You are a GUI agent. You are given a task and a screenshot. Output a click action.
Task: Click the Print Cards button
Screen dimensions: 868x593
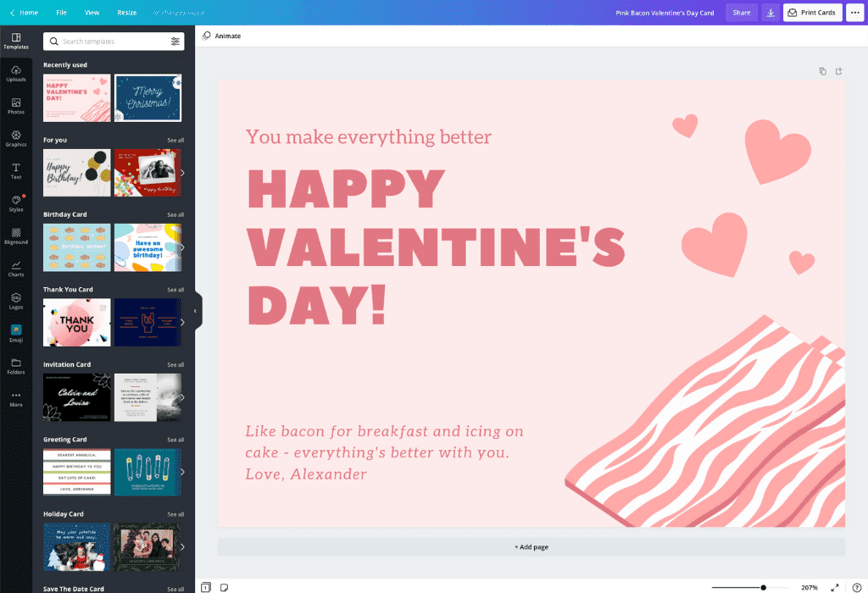812,12
